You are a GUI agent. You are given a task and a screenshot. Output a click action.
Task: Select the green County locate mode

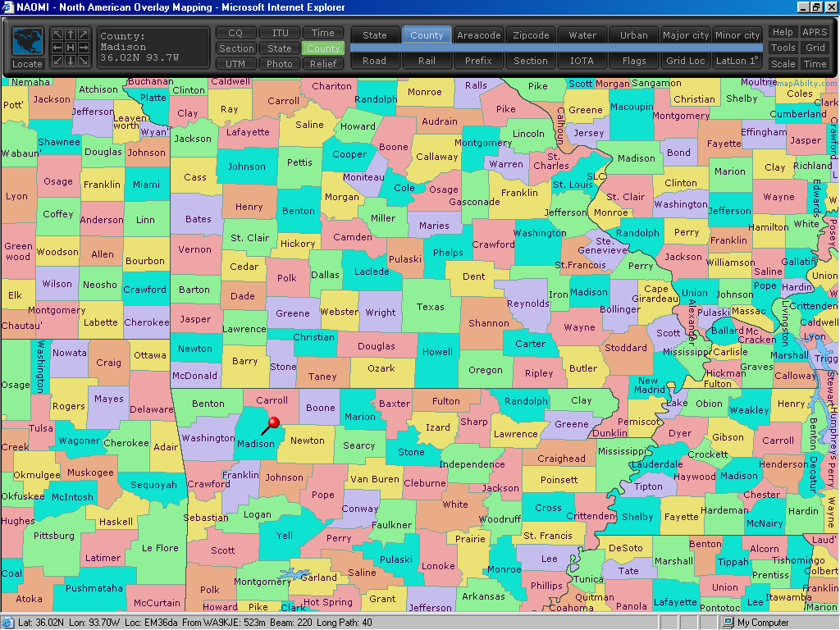(x=323, y=48)
